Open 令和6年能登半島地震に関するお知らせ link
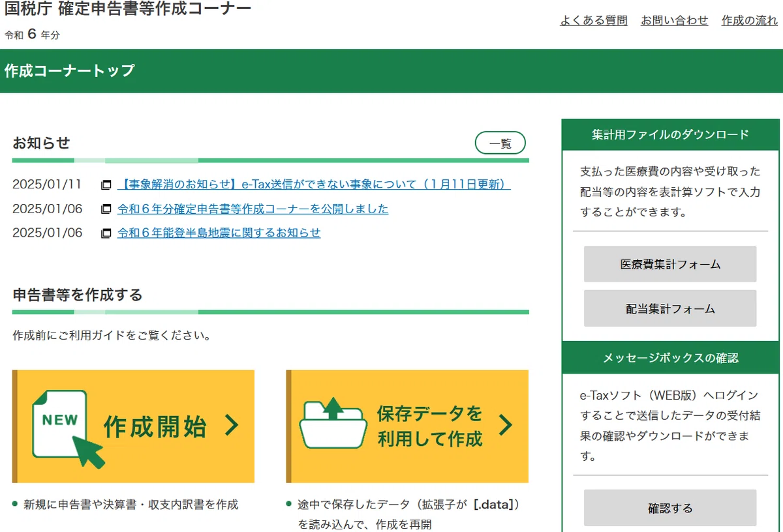This screenshot has height=532, width=783. click(x=219, y=233)
